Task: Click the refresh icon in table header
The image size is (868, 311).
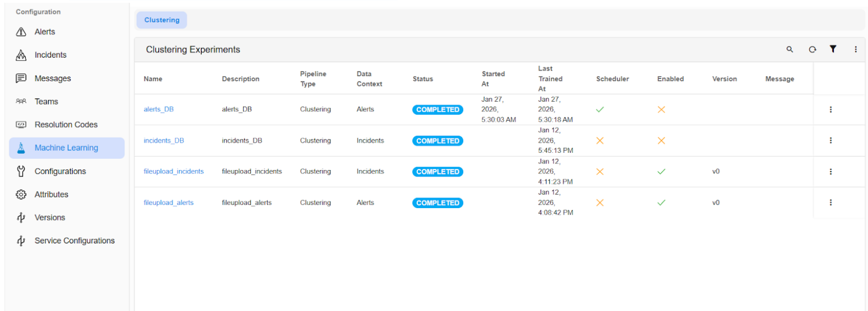Action: click(x=812, y=49)
